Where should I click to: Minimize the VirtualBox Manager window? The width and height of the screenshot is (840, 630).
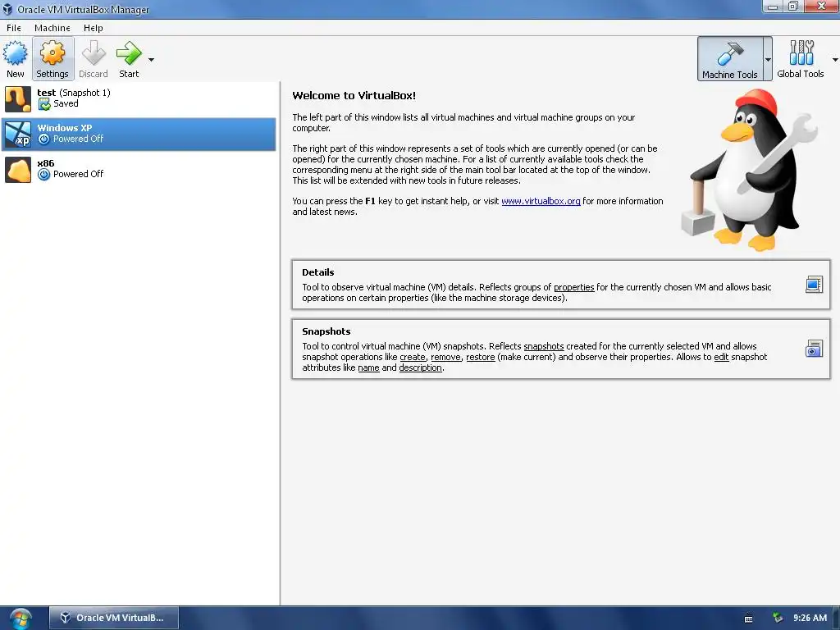click(x=773, y=7)
